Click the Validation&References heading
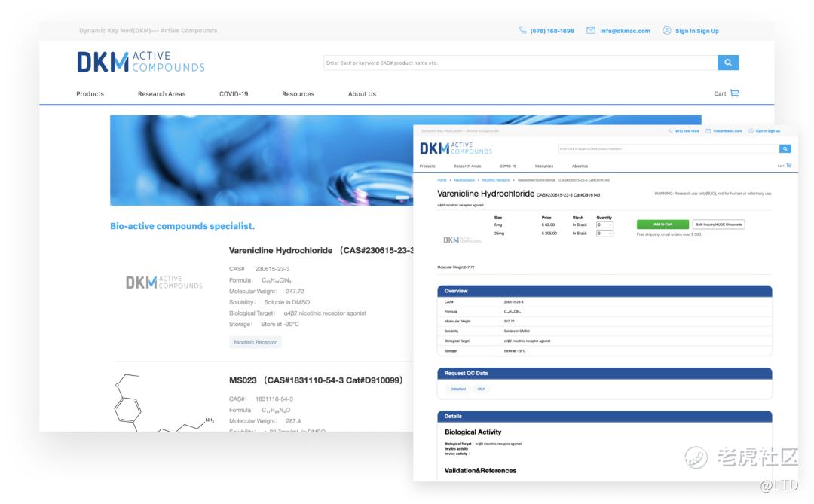 pos(480,471)
